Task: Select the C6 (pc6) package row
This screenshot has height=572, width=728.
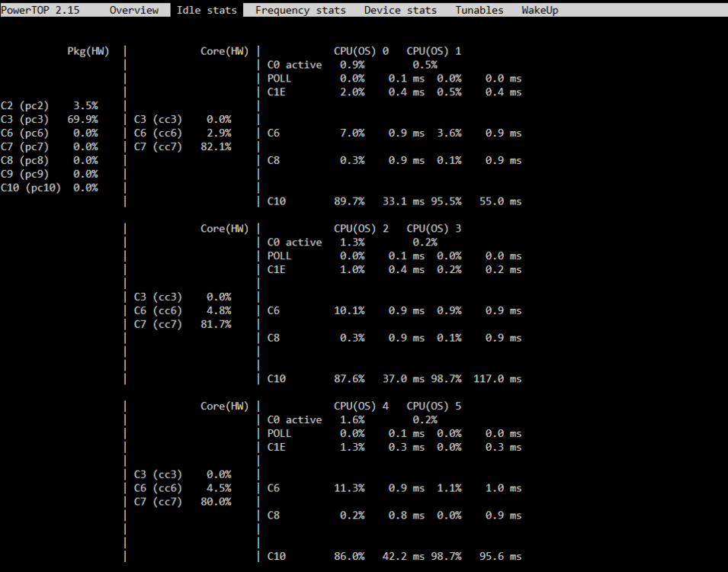Action: pos(50,133)
